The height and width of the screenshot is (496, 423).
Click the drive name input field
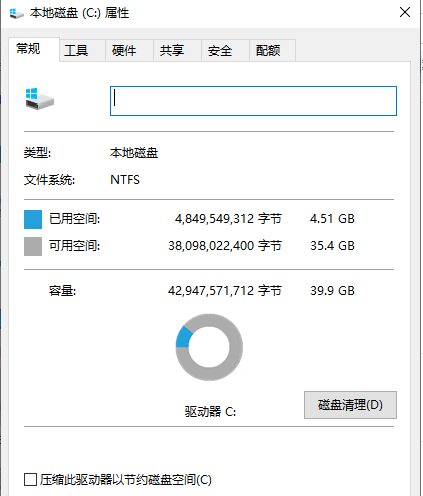pyautogui.click(x=253, y=101)
